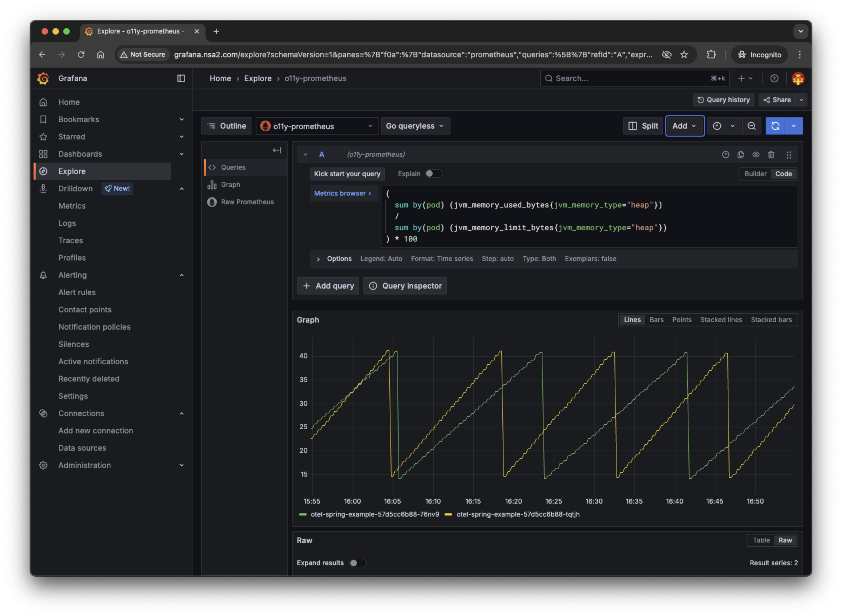
Task: Open the time picker dropdown
Action: point(724,126)
